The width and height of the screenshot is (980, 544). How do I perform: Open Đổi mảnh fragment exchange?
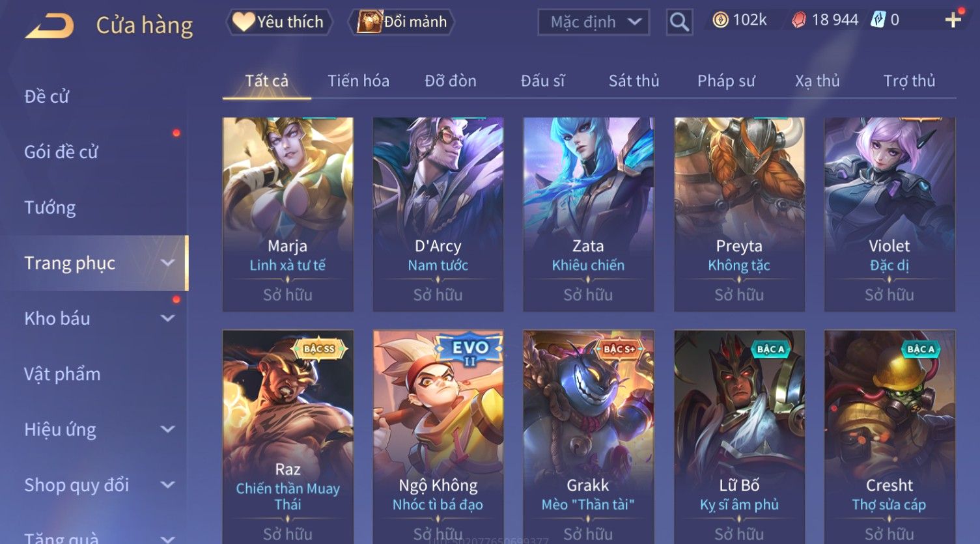(401, 22)
